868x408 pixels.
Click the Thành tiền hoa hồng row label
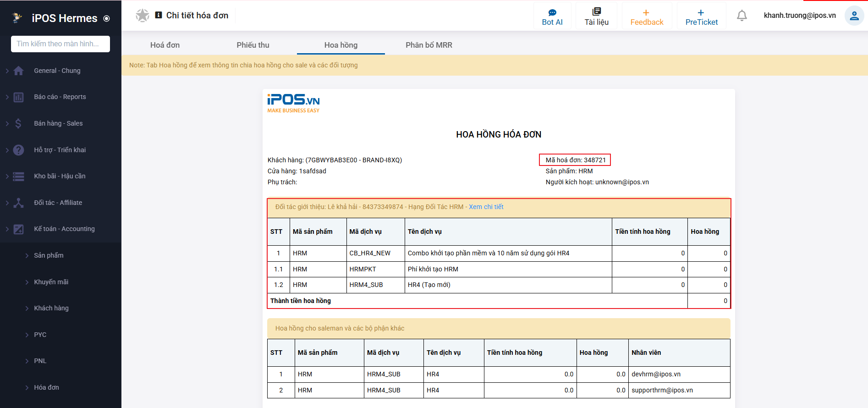tap(301, 301)
